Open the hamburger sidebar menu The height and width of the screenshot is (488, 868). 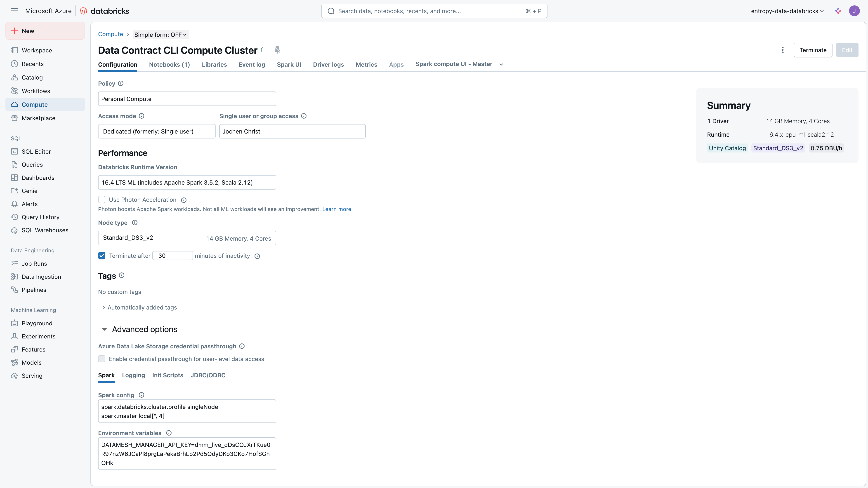[14, 11]
